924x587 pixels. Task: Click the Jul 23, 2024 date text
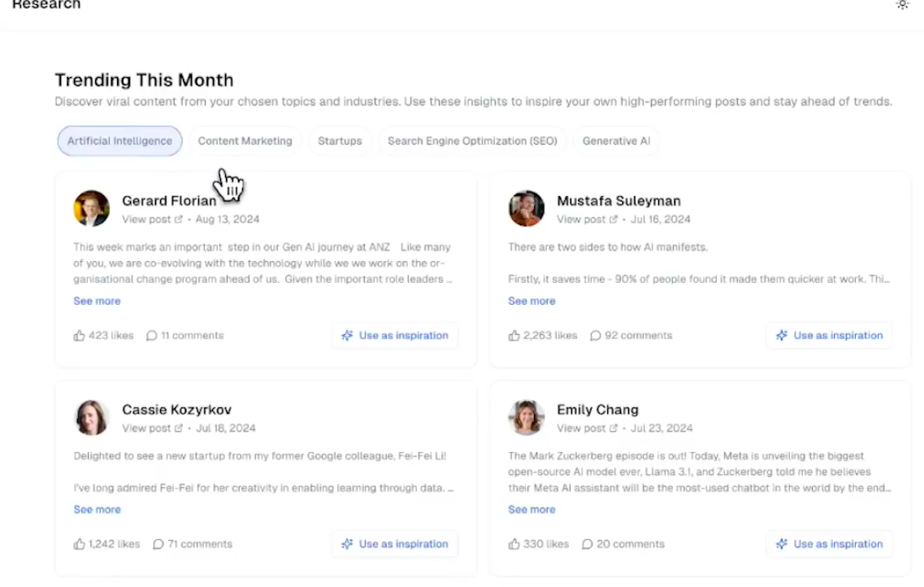click(662, 428)
